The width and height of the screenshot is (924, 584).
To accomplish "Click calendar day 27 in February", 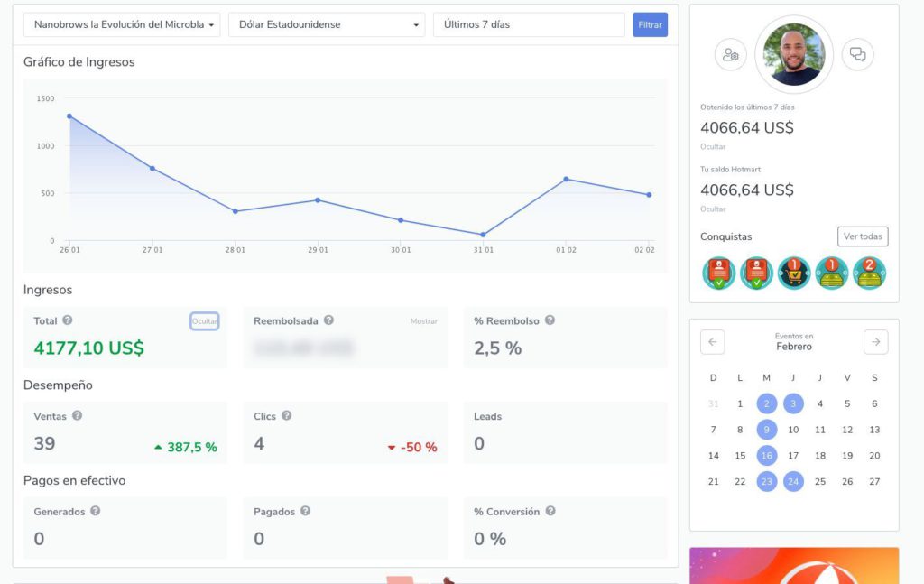I will pos(874,481).
